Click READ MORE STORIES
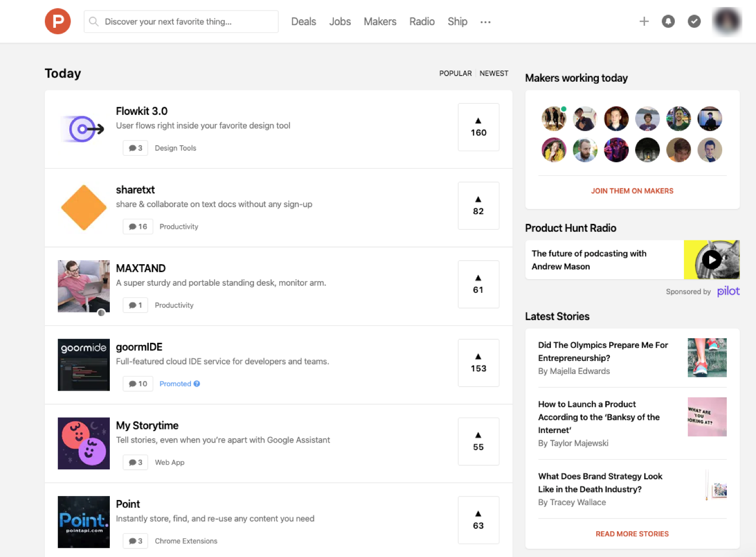Image resolution: width=756 pixels, height=557 pixels. [x=632, y=533]
